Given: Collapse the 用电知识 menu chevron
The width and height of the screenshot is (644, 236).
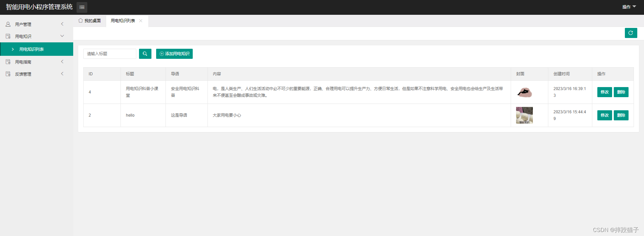Looking at the screenshot, I should coord(62,36).
